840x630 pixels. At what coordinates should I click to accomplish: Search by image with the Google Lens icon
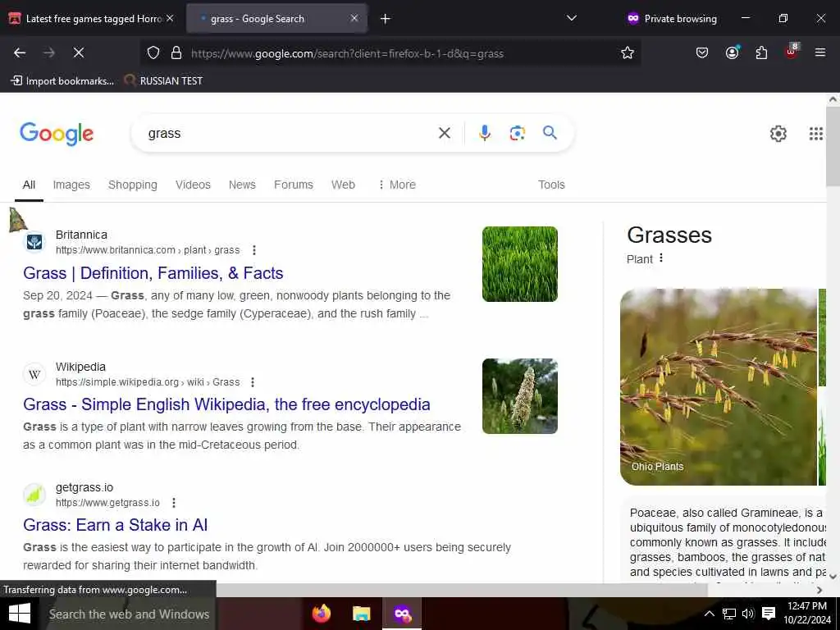coord(517,133)
